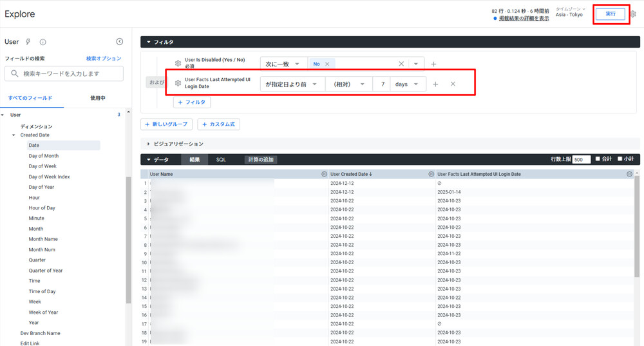Collapse the field picker with the arrow icon

pyautogui.click(x=119, y=42)
